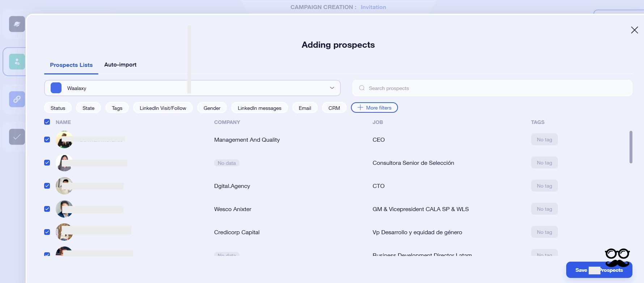Click the COMPANY column header
This screenshot has width=644, height=283.
tap(227, 122)
